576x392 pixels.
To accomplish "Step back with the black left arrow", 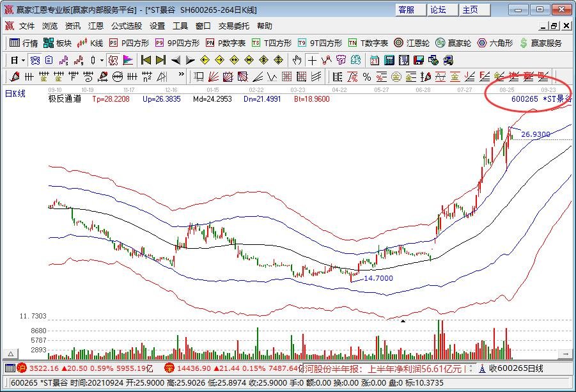I will [x=176, y=60].
